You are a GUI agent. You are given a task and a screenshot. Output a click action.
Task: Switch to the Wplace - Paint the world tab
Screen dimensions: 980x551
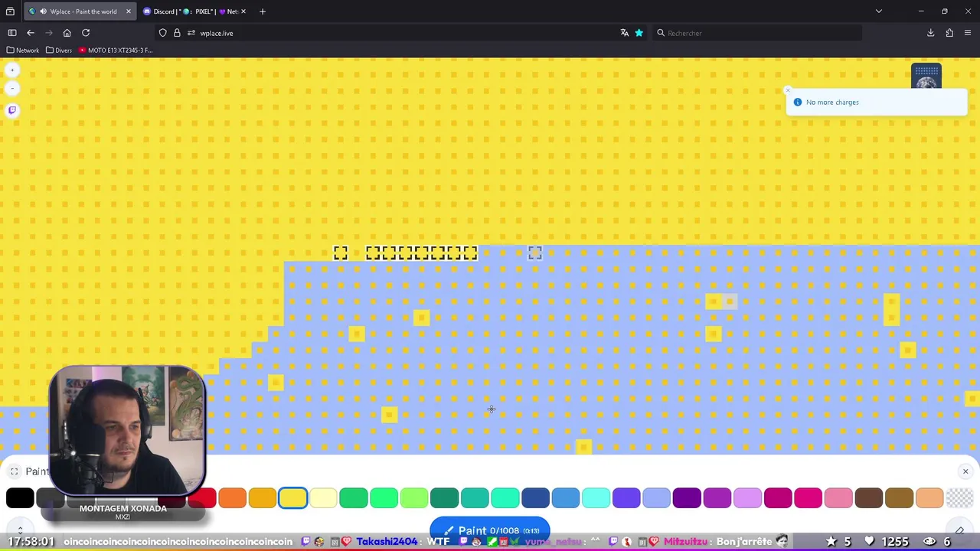click(79, 11)
